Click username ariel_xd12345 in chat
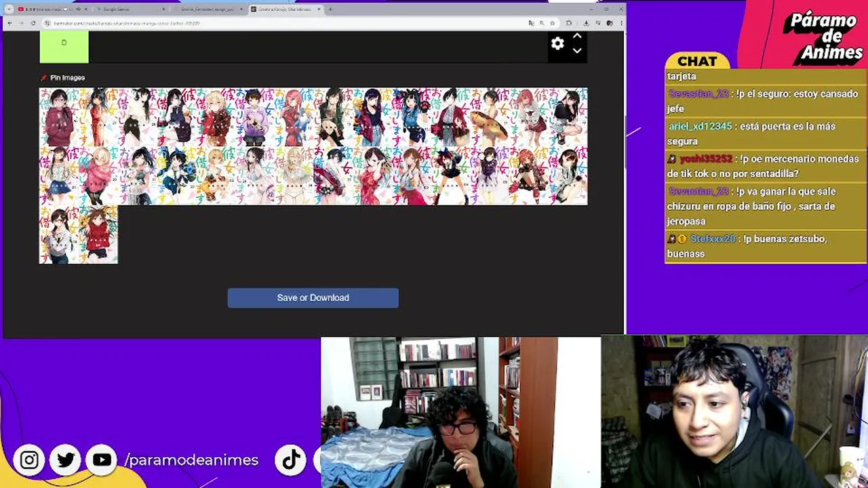868x488 pixels. [x=701, y=127]
